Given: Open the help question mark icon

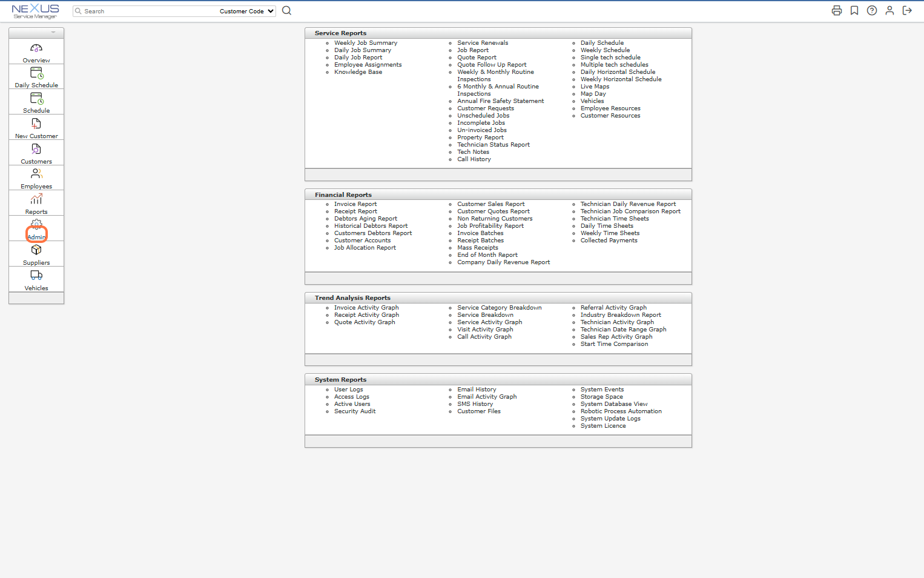Looking at the screenshot, I should (x=871, y=10).
